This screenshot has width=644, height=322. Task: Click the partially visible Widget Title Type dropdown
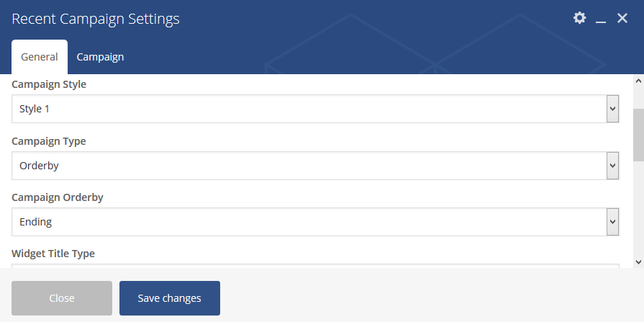[315, 266]
